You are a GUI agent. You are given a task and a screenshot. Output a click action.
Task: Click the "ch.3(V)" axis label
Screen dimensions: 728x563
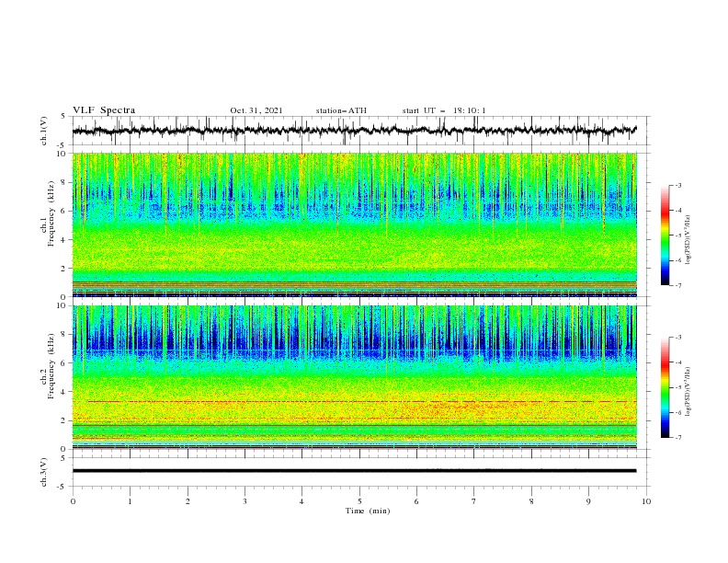(44, 472)
